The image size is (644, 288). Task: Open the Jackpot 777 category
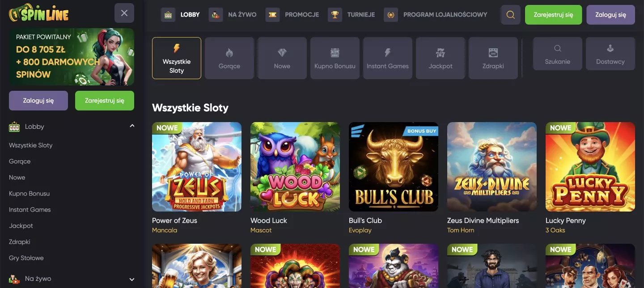point(441,58)
